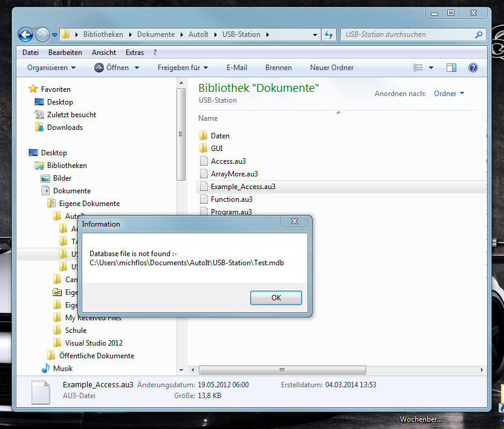The height and width of the screenshot is (429, 504).
Task: Select Downloads in the Favoriten list
Action: point(65,127)
